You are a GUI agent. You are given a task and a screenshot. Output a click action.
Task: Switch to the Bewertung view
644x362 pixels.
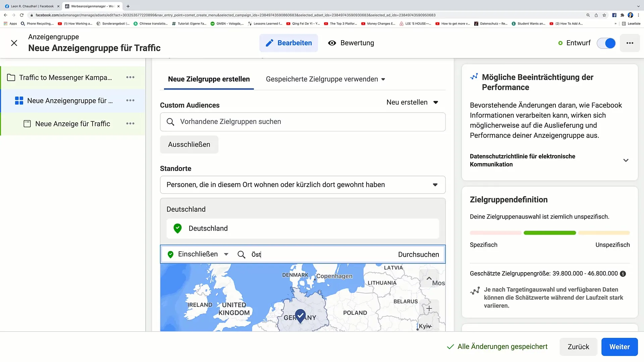[x=351, y=43]
